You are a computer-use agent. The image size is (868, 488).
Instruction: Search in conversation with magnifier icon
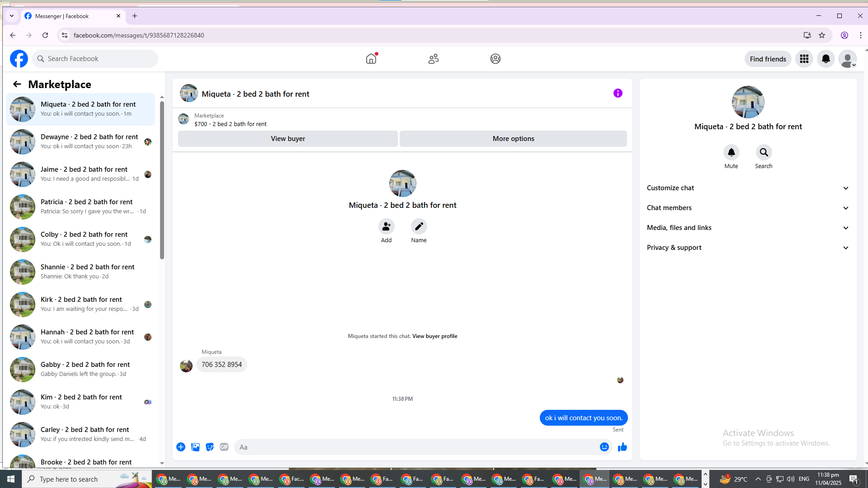tap(764, 152)
